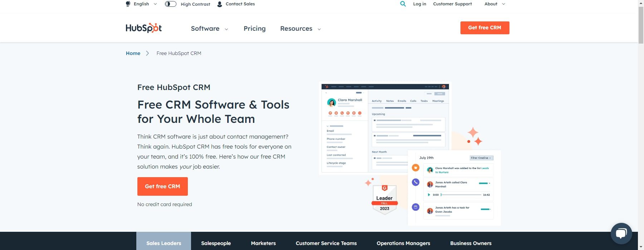Screen dimensions: 644x250
Task: Click Get free CRM below hero text
Action: pyautogui.click(x=162, y=186)
